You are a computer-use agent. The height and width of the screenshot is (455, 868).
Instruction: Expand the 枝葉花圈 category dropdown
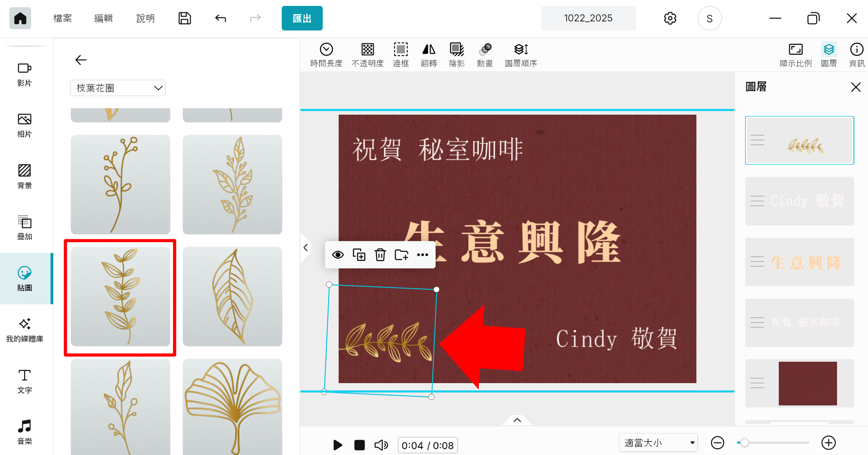[118, 88]
